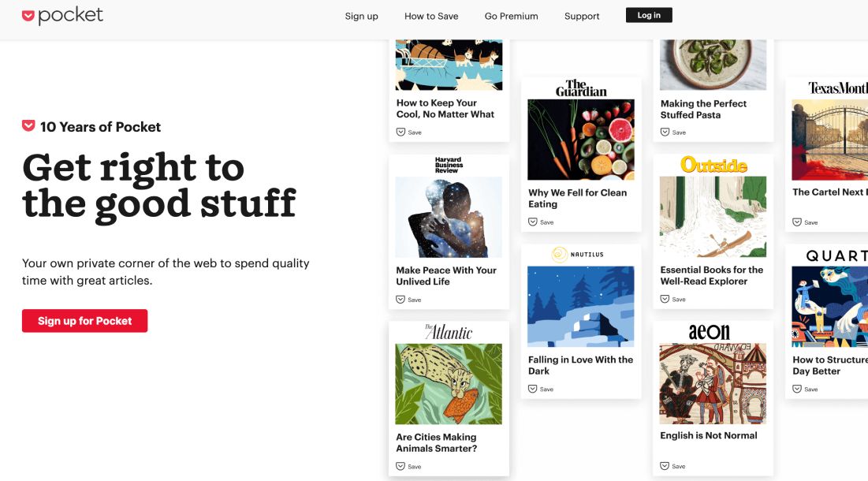Click the leopard with fish illustration

click(x=449, y=384)
